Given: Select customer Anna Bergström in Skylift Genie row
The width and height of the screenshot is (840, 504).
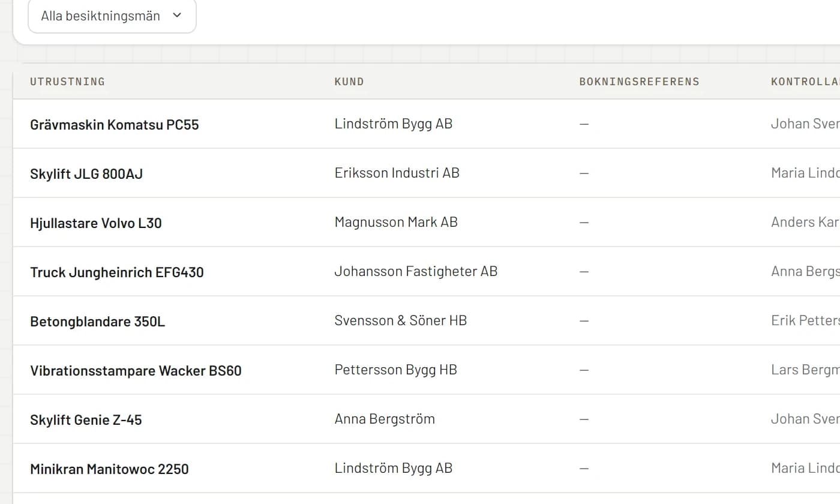Looking at the screenshot, I should tap(385, 419).
